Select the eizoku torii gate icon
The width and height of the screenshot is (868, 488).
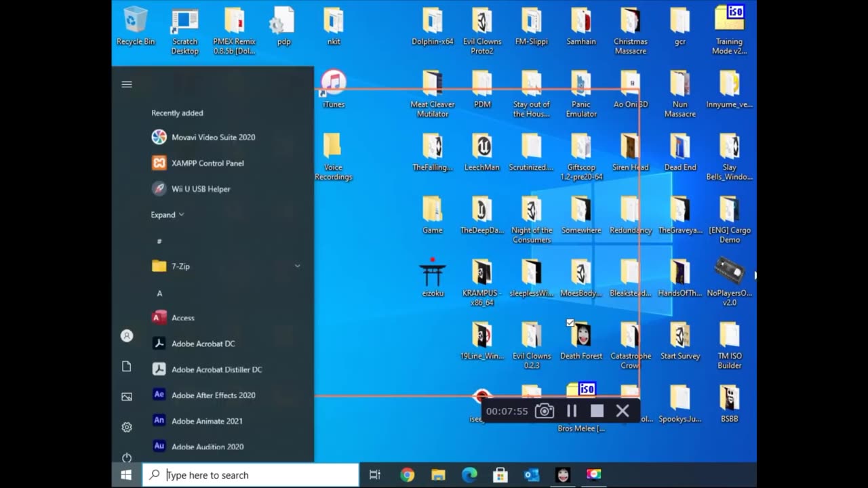pos(433,278)
